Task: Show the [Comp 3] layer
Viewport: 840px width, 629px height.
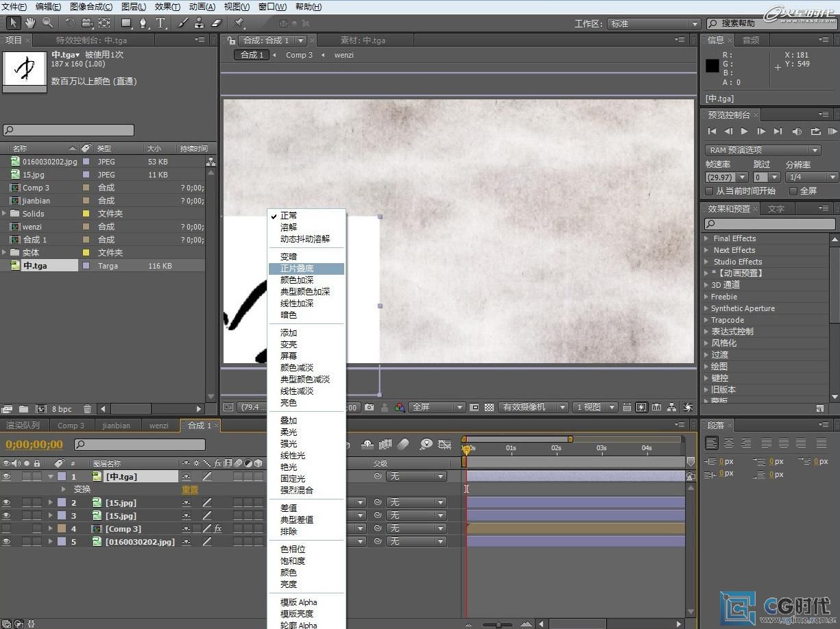Action: pyautogui.click(x=6, y=528)
